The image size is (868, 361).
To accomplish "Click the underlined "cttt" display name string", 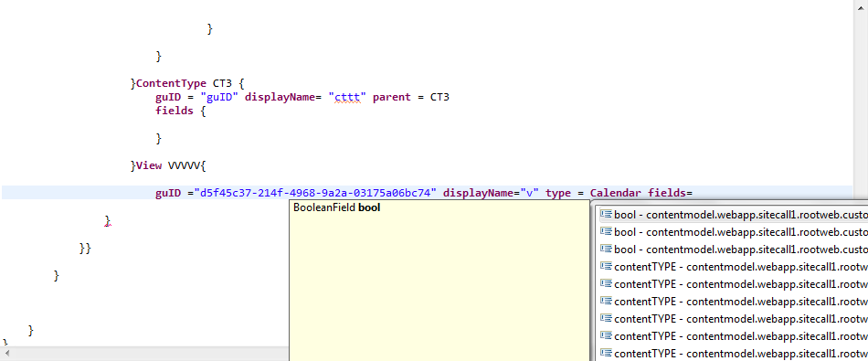I will [x=347, y=97].
